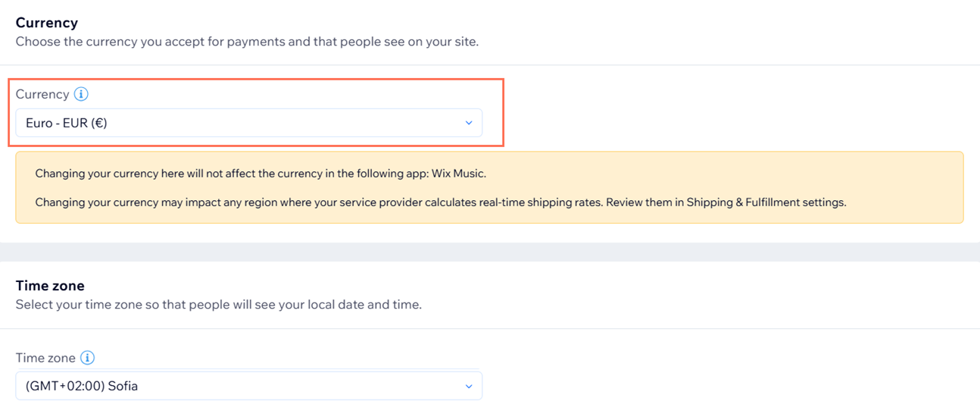
Task: Open the Currency dropdown showing Euro - EUR
Action: tap(248, 123)
